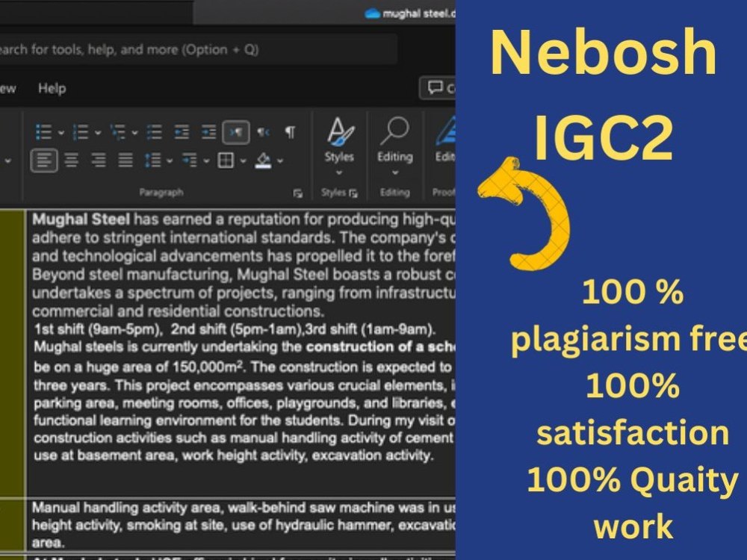Viewport: 747px width, 560px height.
Task: Click the line starting "1st shift (9am-5pm)"
Action: click(x=235, y=329)
